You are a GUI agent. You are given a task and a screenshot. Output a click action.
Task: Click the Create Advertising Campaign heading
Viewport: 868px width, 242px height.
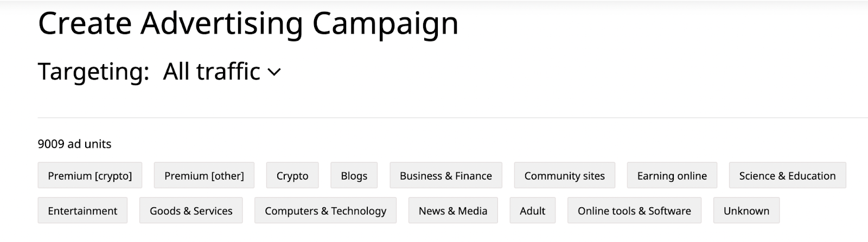pos(248,23)
